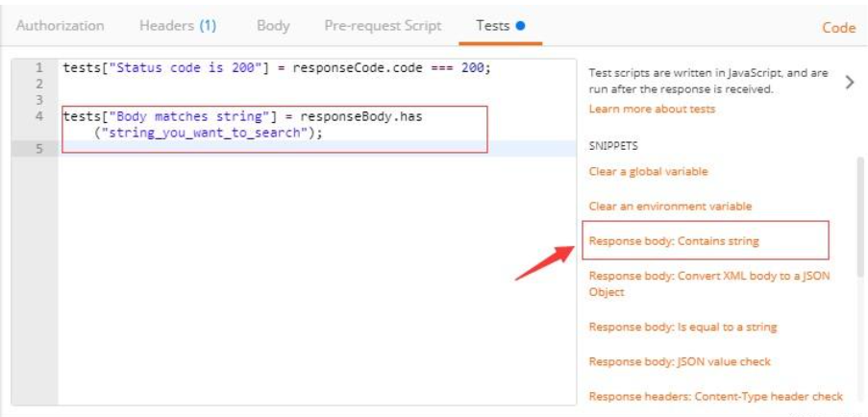The width and height of the screenshot is (868, 417).
Task: Click the SNIPPETS heading
Action: tap(613, 146)
